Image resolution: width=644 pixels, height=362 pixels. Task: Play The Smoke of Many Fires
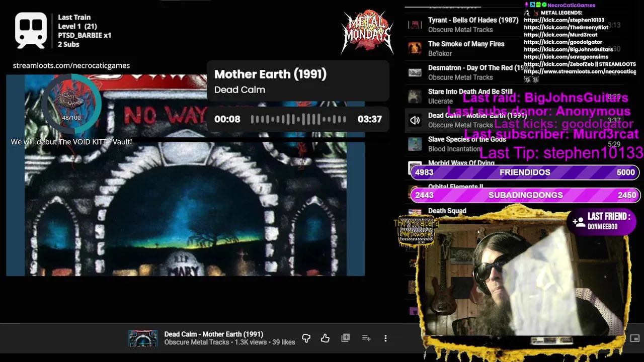466,44
